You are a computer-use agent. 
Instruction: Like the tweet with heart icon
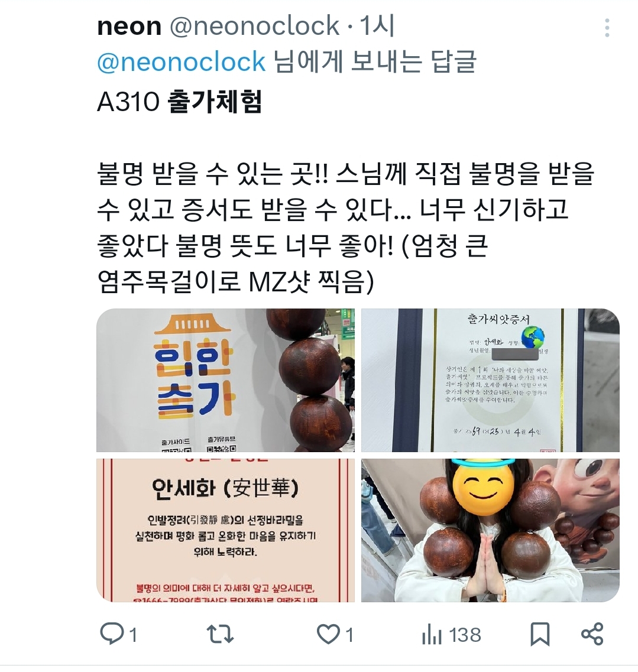(328, 634)
